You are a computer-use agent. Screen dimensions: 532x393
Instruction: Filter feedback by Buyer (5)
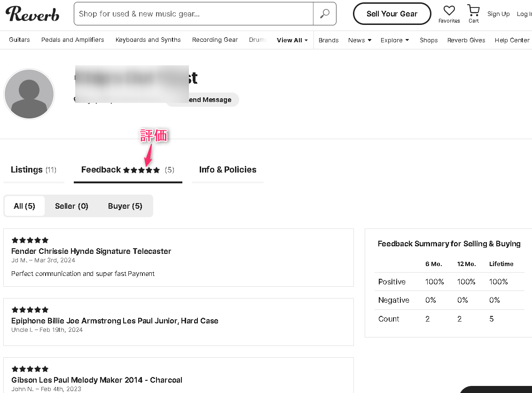[x=125, y=206]
